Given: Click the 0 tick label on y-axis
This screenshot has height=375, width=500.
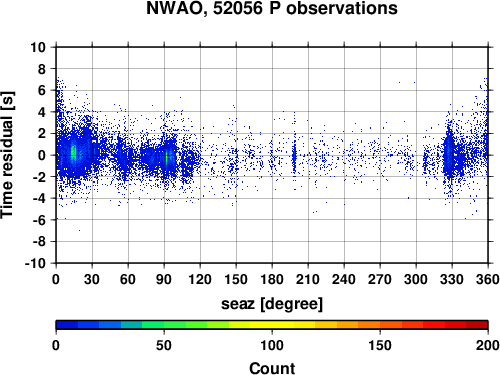Looking at the screenshot, I should 42,155.
